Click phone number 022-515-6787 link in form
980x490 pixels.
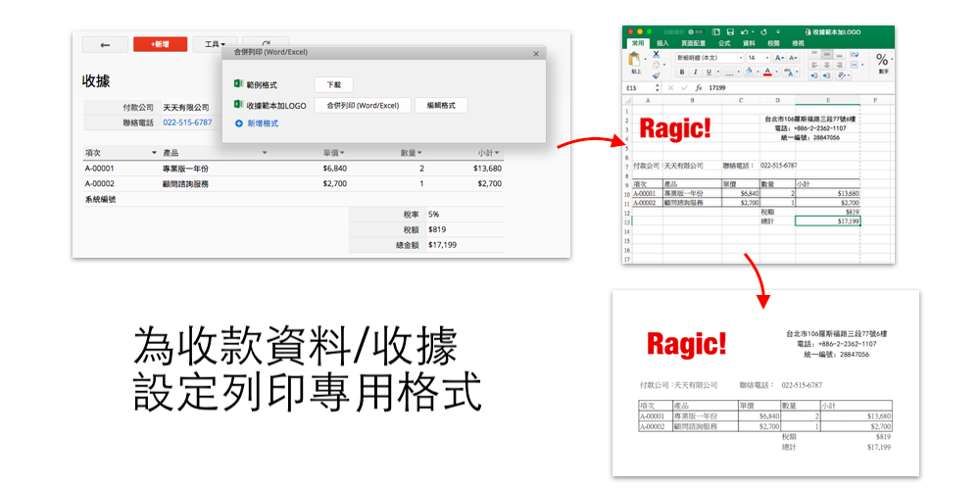point(187,122)
